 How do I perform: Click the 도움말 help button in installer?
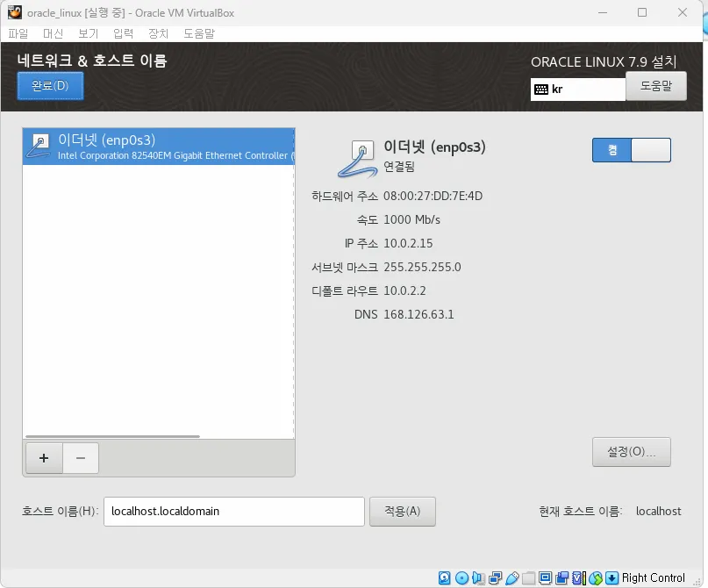(656, 86)
